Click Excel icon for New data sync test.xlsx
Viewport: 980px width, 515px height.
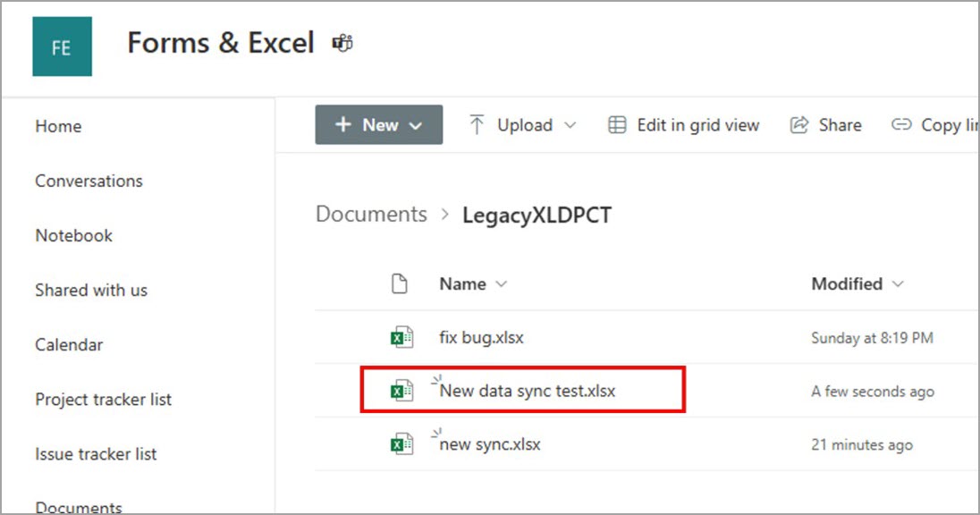coord(401,391)
